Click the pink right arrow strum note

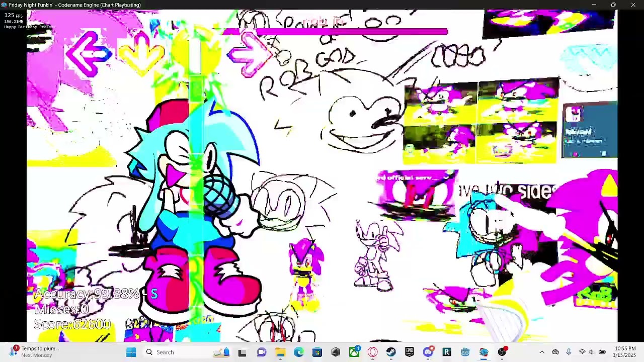(250, 53)
